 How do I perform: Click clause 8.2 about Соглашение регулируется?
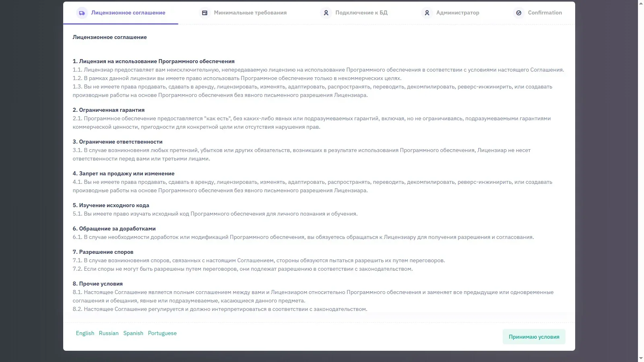pos(220,309)
